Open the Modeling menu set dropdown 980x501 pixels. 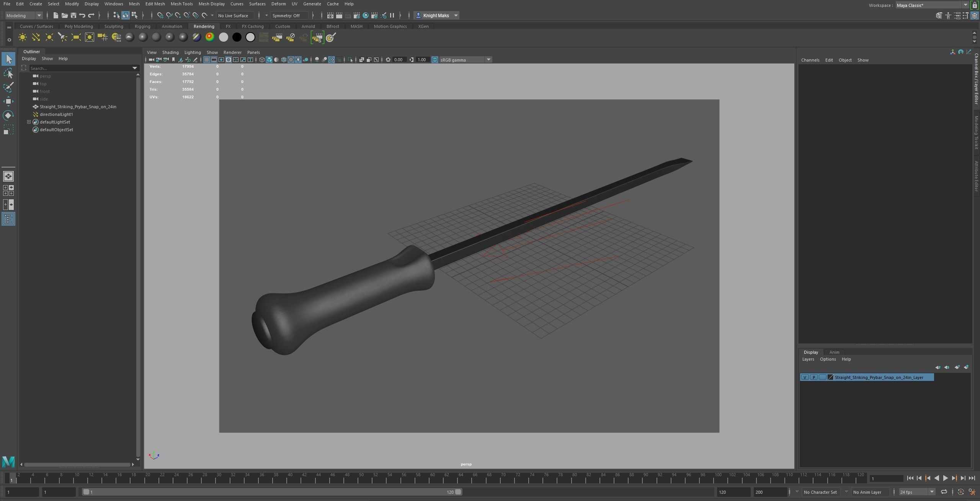24,15
